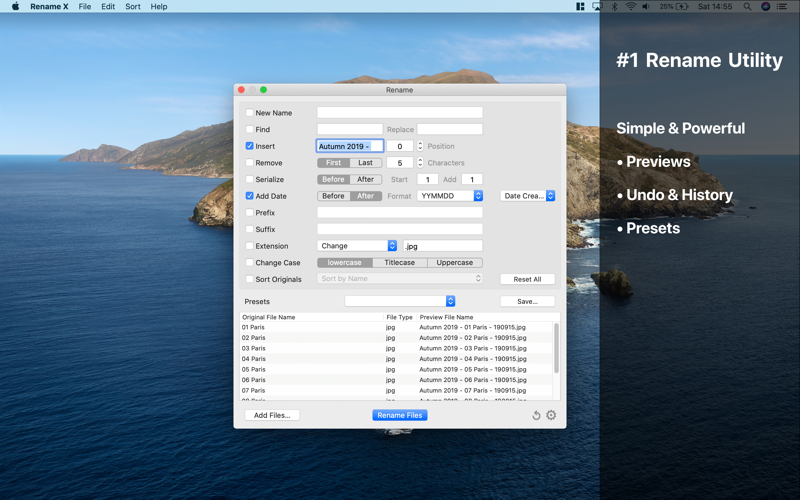This screenshot has height=500, width=800.
Task: Enable the Find checkbox
Action: point(249,129)
